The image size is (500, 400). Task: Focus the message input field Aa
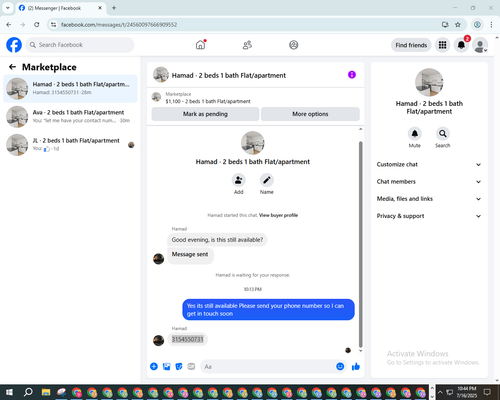[268, 367]
